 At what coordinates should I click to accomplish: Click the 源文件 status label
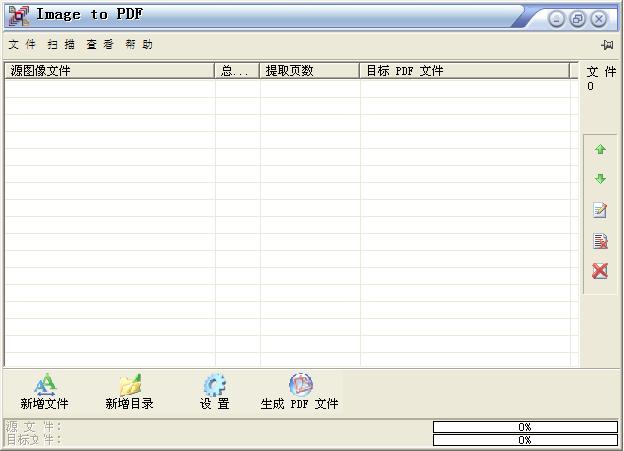[33, 427]
